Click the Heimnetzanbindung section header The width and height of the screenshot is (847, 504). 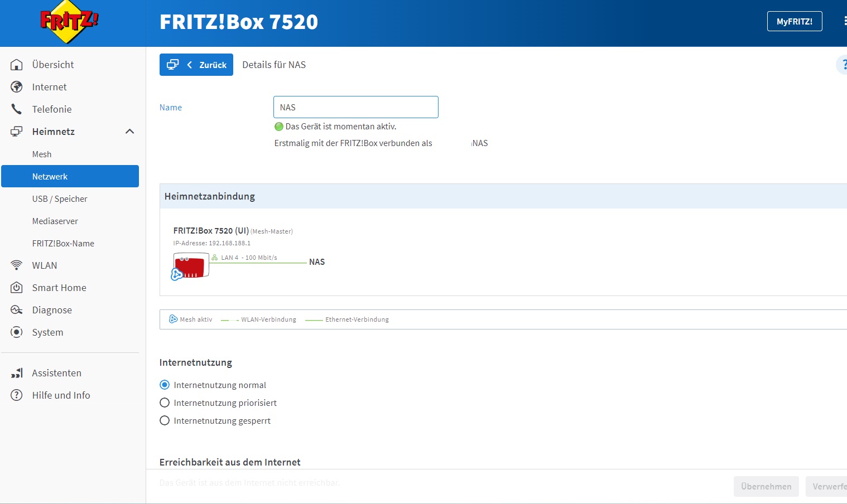pos(503,196)
